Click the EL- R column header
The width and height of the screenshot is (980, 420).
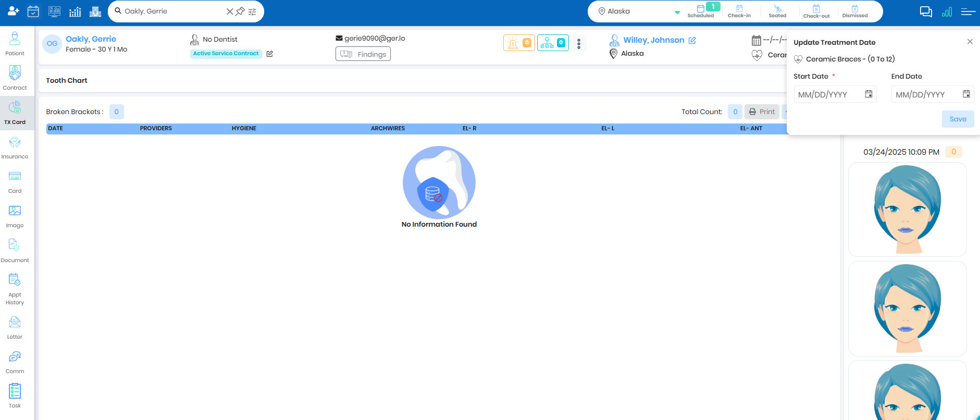[469, 128]
